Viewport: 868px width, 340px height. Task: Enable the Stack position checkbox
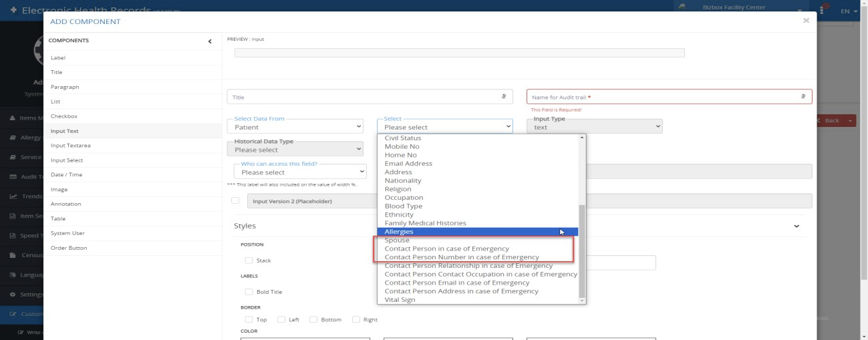click(249, 261)
